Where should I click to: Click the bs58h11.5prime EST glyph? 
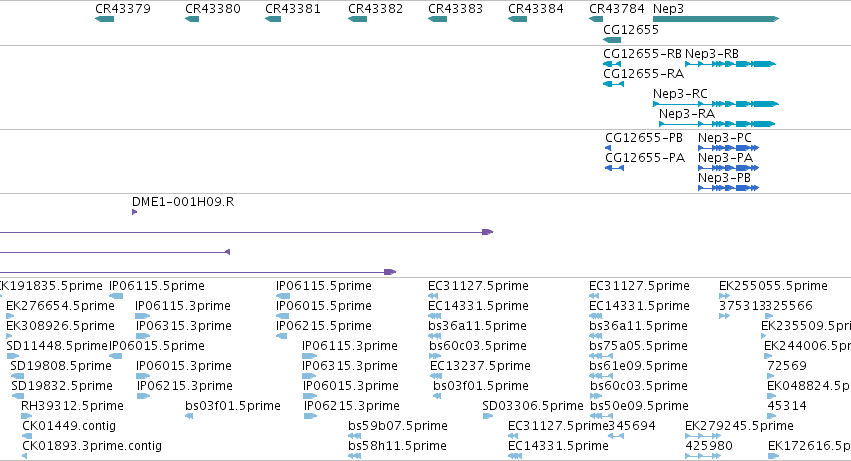355,456
